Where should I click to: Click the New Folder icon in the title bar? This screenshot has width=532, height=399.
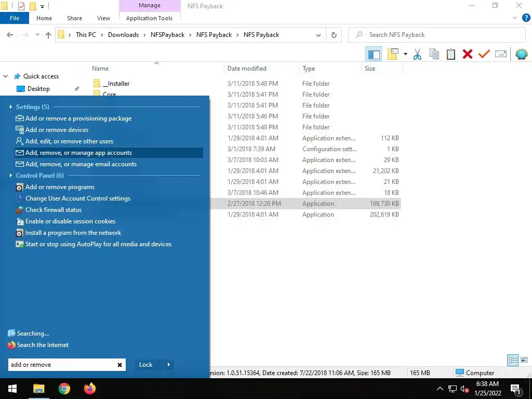tap(33, 6)
